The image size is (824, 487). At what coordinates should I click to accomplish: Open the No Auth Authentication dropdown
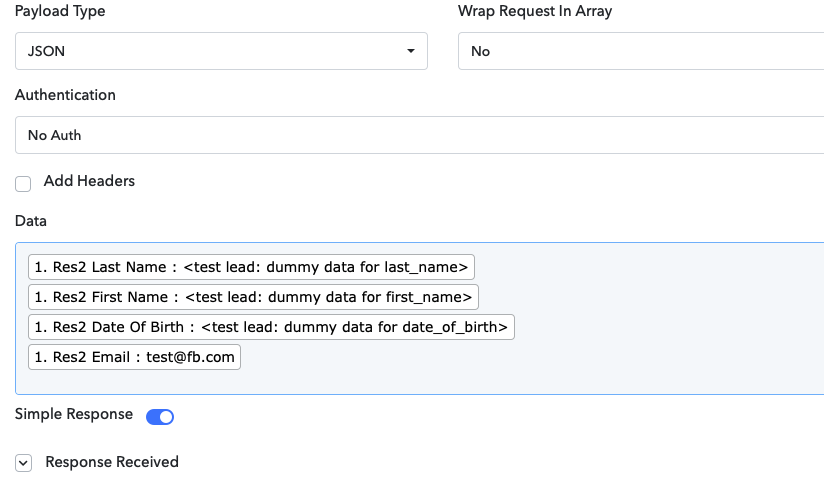tap(420, 135)
